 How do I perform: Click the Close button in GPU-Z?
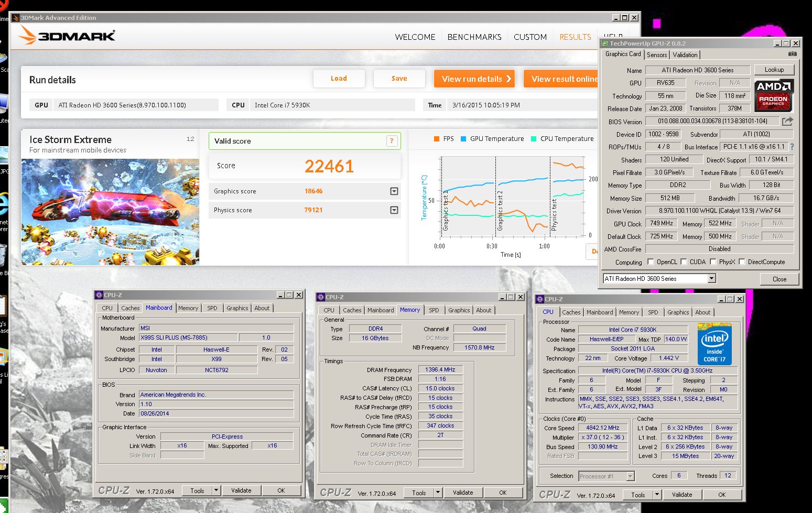point(779,279)
